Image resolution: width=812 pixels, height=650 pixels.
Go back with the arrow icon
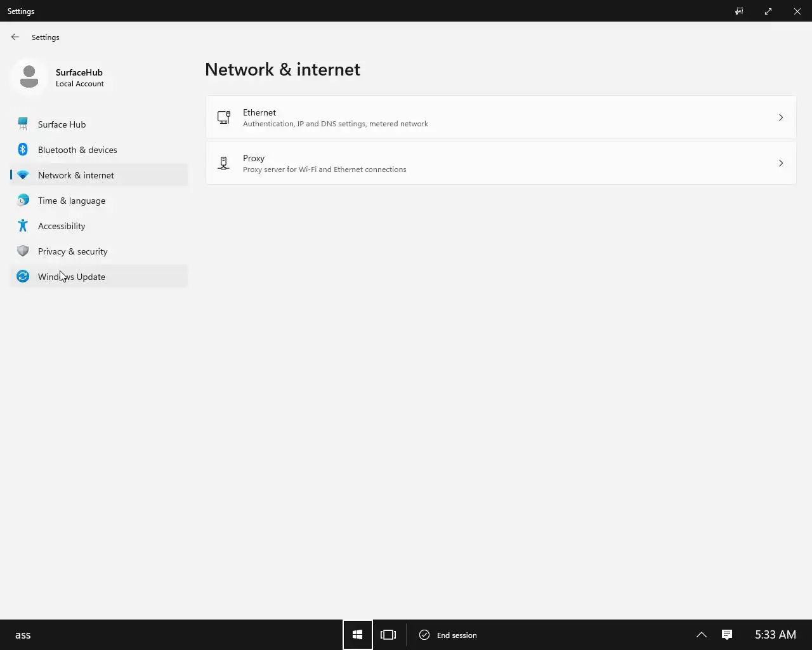15,37
